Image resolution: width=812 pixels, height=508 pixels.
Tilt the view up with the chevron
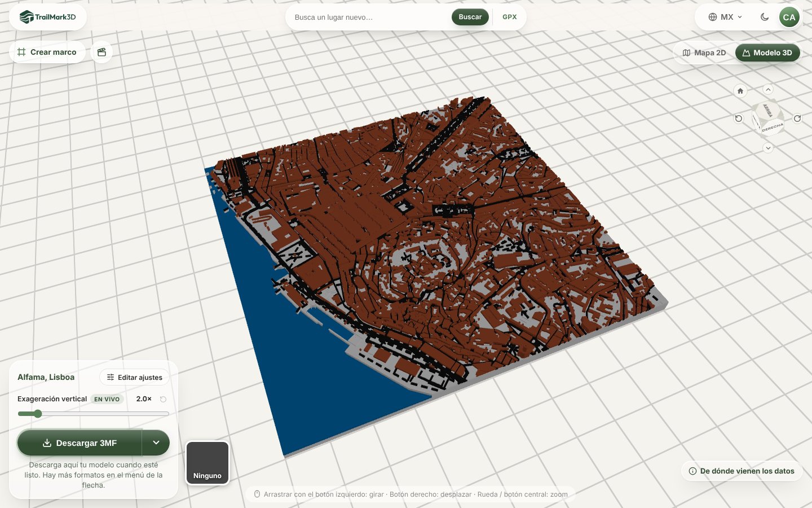pyautogui.click(x=768, y=90)
